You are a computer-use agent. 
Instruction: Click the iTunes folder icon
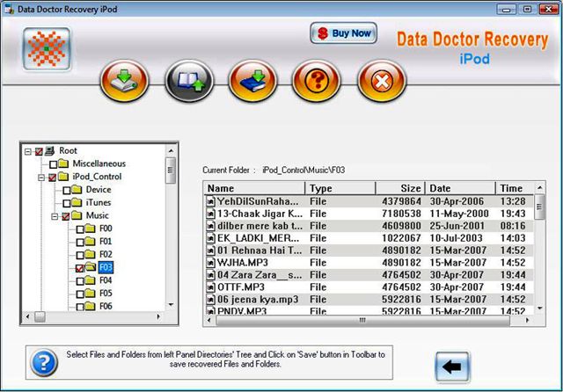(77, 202)
